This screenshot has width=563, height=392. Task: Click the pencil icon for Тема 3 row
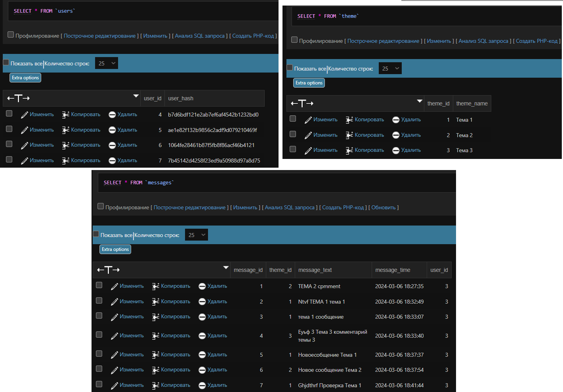point(308,150)
